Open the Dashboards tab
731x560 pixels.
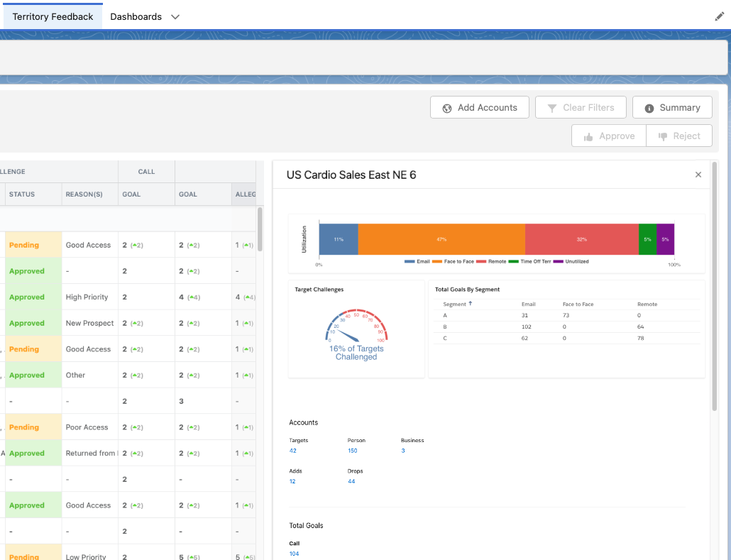(x=136, y=16)
